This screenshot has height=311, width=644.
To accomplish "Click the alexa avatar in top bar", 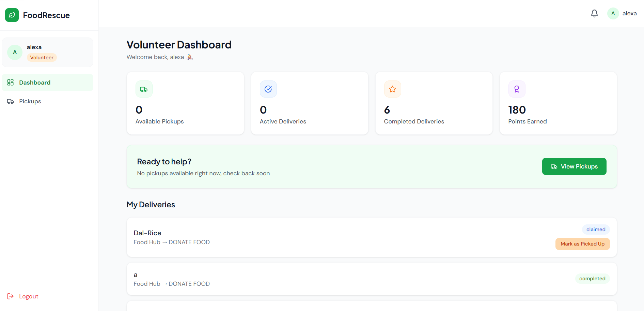I will point(613,13).
